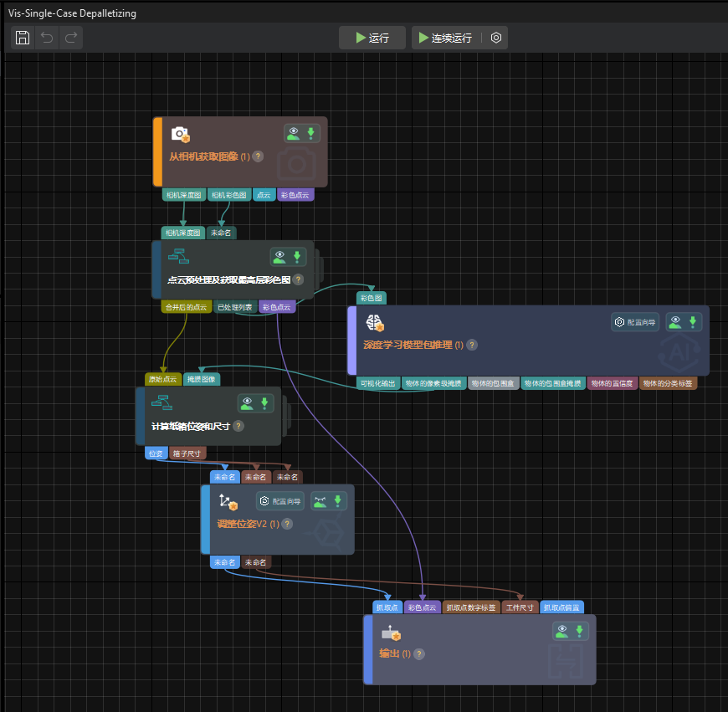This screenshot has height=712, width=728.
Task: Click green download arrow on 深度学习模型包推理 step
Action: [693, 322]
